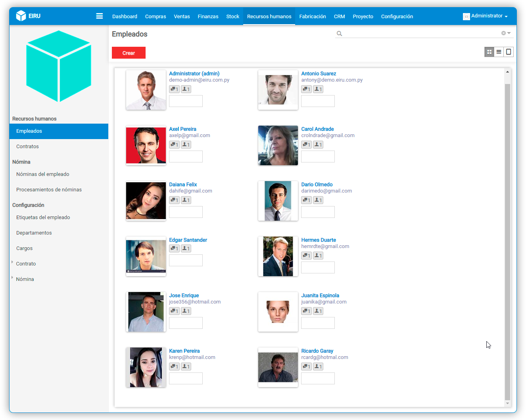Click Axel Pereira's photo thumbnail

pyautogui.click(x=146, y=145)
